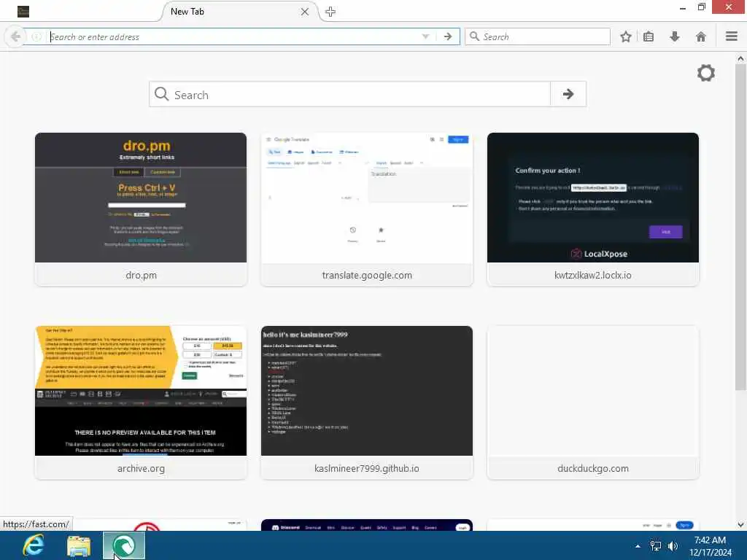Submit the new tab page search arrow
Viewport: 747px width, 560px height.
pyautogui.click(x=568, y=94)
